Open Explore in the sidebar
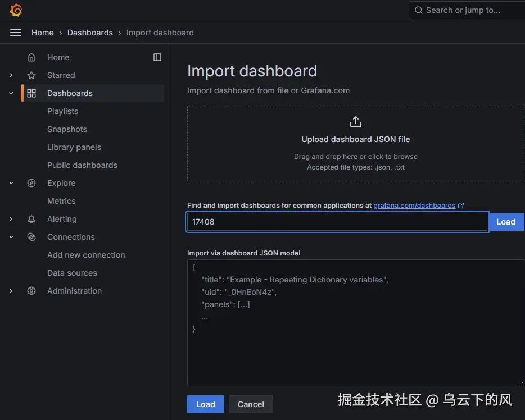This screenshot has height=420, width=525. tap(61, 183)
